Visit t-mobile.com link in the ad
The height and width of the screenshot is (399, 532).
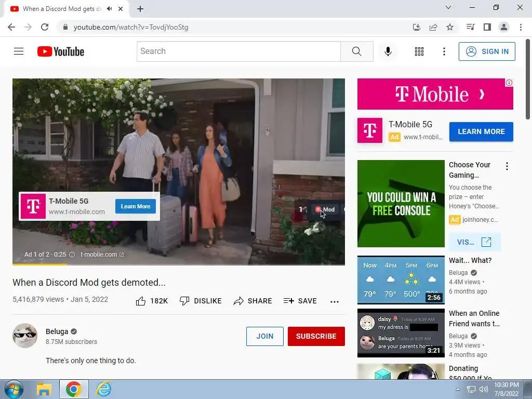102,255
